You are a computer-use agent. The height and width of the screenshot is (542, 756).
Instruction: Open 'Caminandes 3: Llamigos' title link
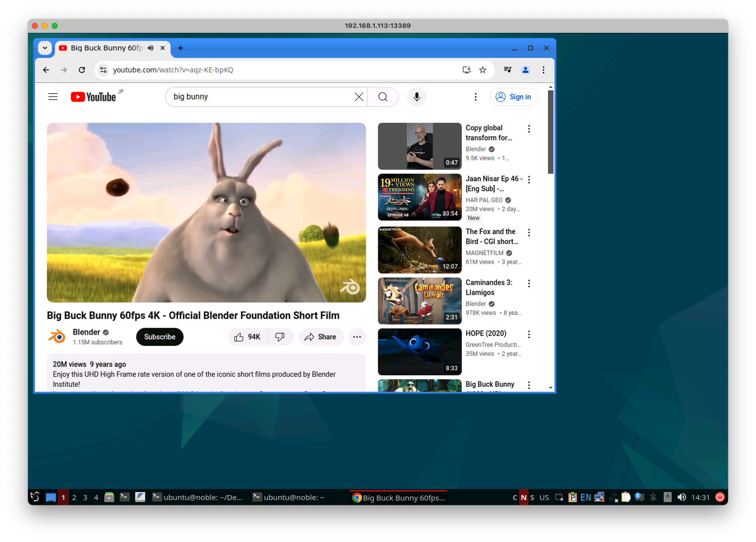pos(489,288)
